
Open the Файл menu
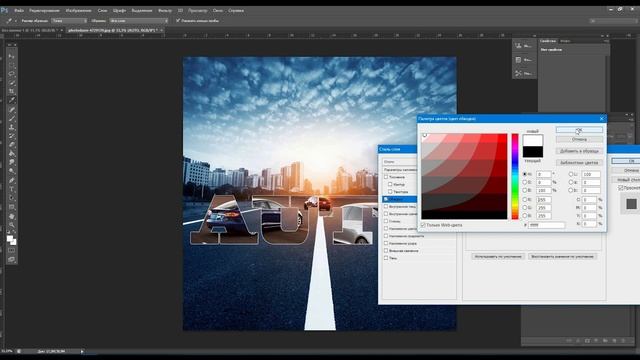click(19, 11)
